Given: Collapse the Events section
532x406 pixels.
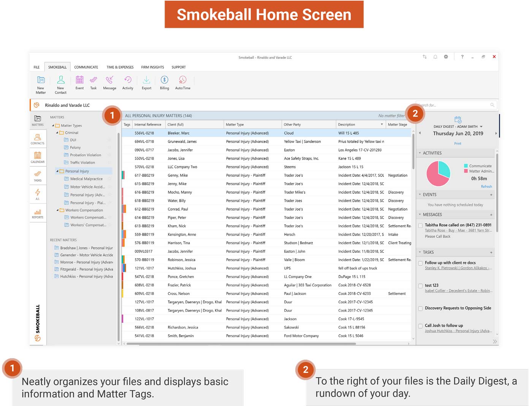Looking at the screenshot, I should [x=420, y=194].
